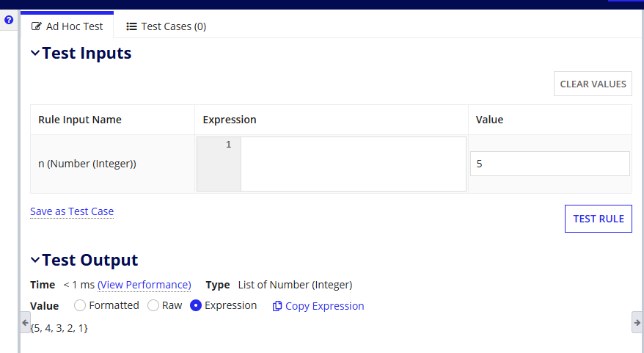Click the blue help question mark icon
Image resolution: width=644 pixels, height=353 pixels.
[9, 20]
